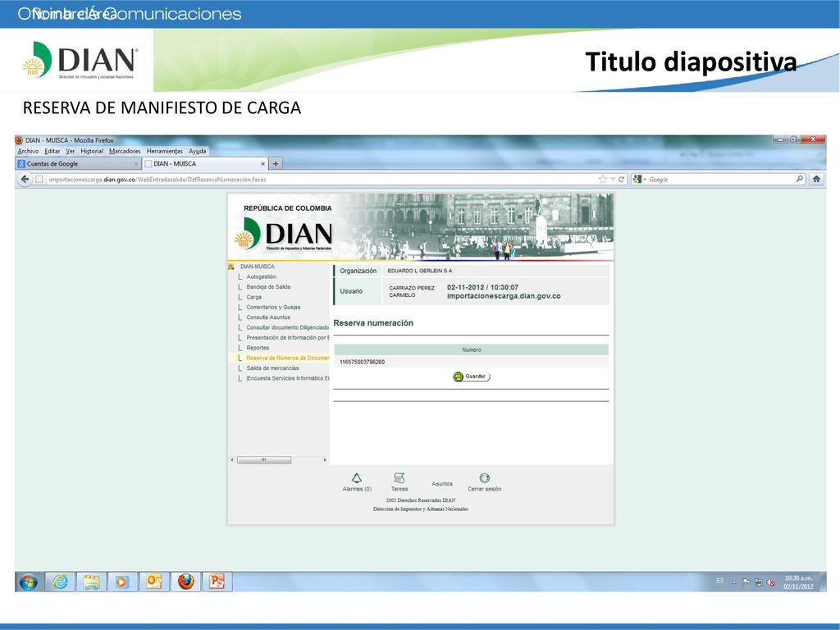Select Reportes in the sidebar tree
The width and height of the screenshot is (840, 630).
(x=258, y=348)
